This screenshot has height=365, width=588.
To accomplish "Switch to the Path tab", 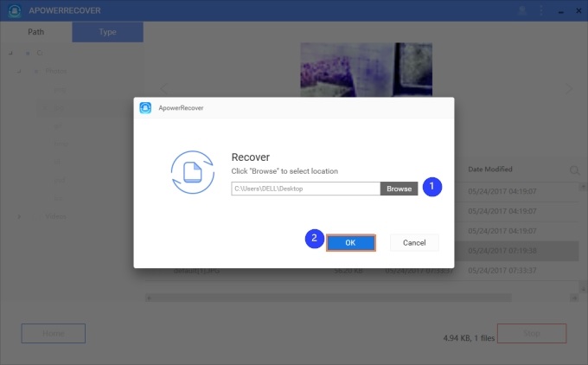I will (36, 32).
